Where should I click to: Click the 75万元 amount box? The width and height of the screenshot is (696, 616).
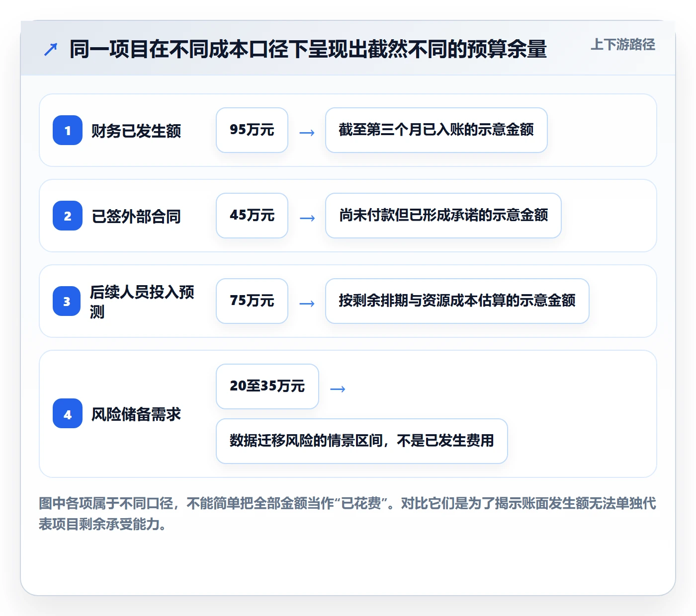pyautogui.click(x=252, y=301)
